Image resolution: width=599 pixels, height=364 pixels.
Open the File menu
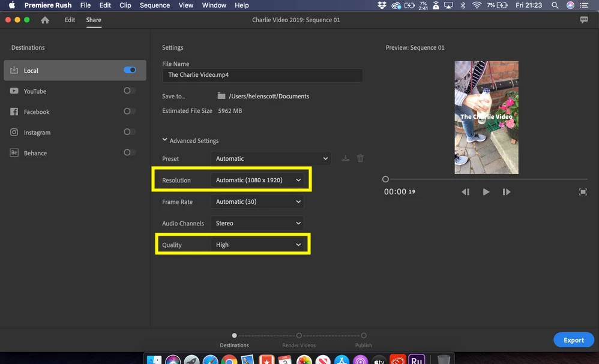(x=86, y=5)
